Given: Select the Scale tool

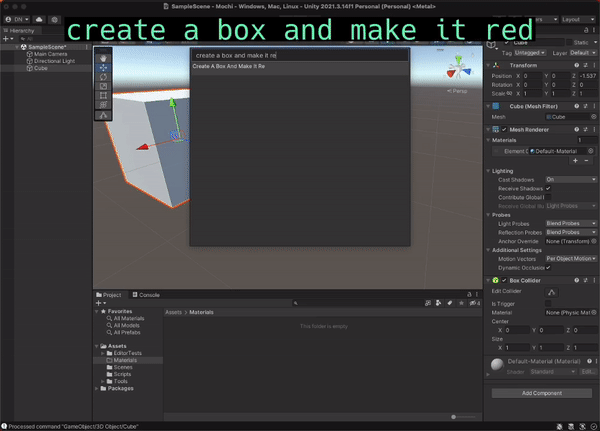Looking at the screenshot, I should click(x=105, y=87).
